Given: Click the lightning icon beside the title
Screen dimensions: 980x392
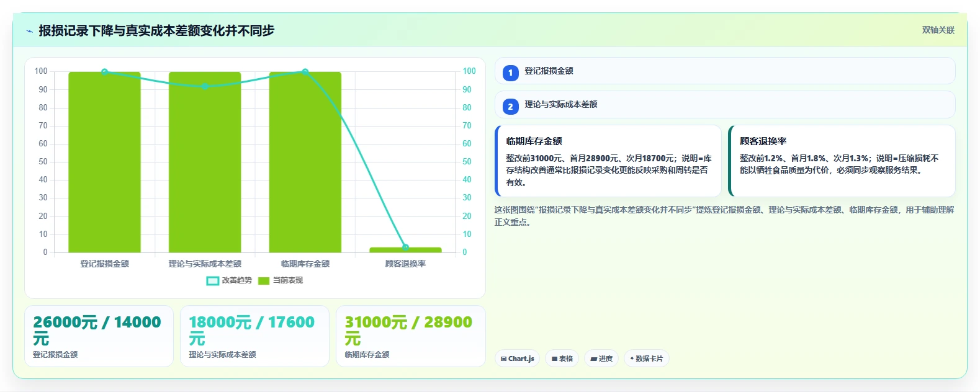Looking at the screenshot, I should [x=29, y=31].
